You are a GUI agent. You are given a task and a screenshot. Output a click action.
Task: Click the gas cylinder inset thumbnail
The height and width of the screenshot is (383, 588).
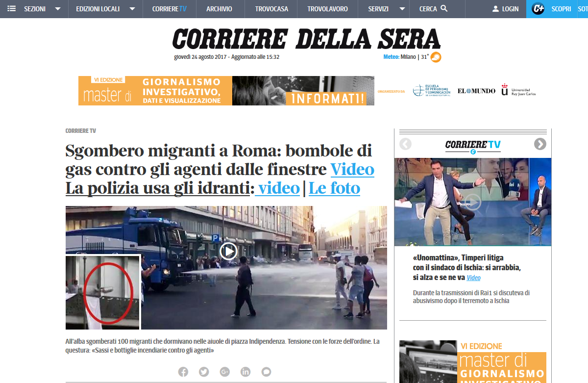coord(103,292)
